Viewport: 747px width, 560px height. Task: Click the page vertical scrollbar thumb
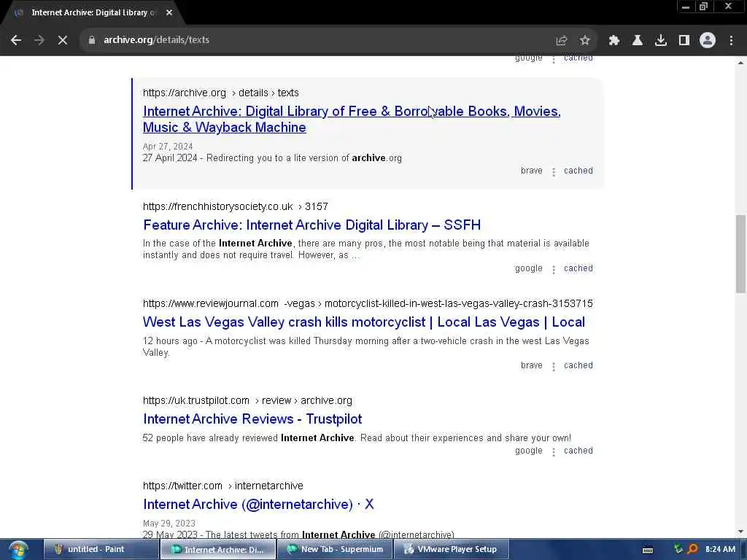click(740, 254)
